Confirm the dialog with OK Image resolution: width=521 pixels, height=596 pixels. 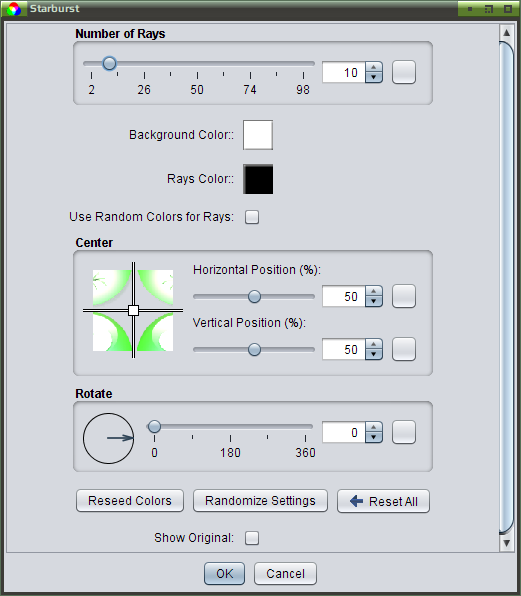[225, 574]
